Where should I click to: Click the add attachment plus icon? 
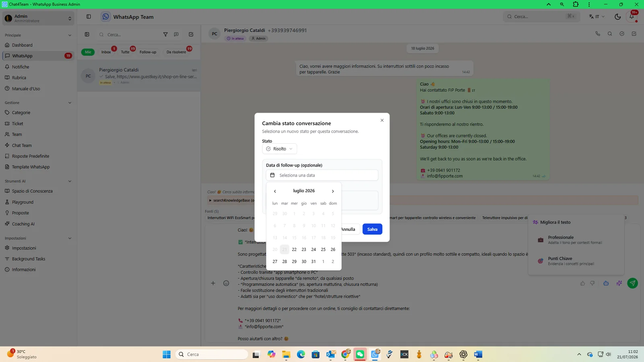click(x=213, y=283)
